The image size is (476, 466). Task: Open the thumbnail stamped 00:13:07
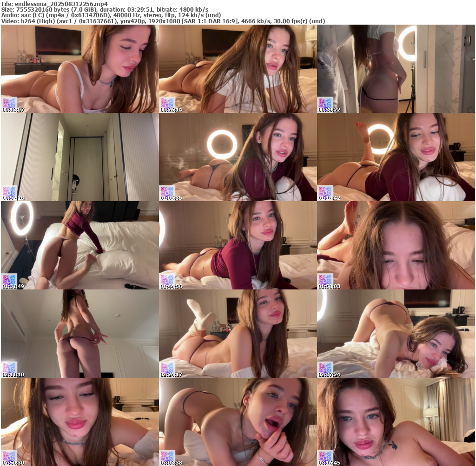pyautogui.click(x=79, y=69)
